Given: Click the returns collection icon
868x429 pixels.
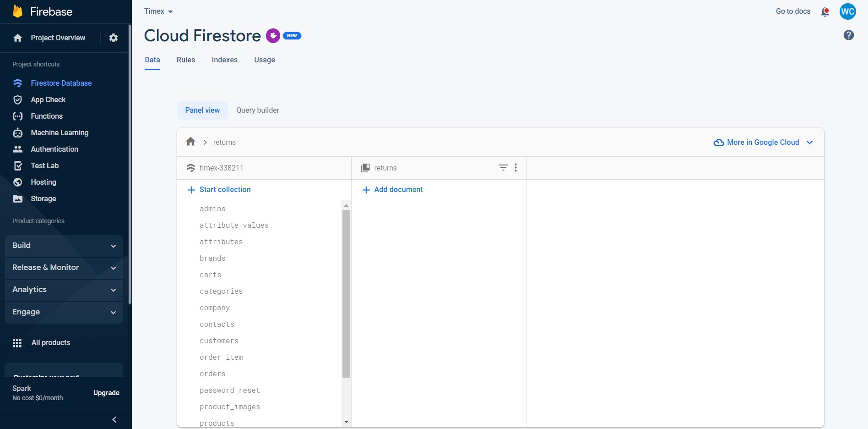Looking at the screenshot, I should pyautogui.click(x=365, y=168).
